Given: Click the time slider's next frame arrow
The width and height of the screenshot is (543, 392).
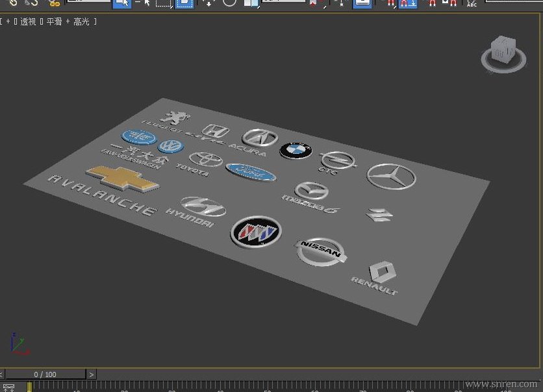Looking at the screenshot, I should click(92, 374).
